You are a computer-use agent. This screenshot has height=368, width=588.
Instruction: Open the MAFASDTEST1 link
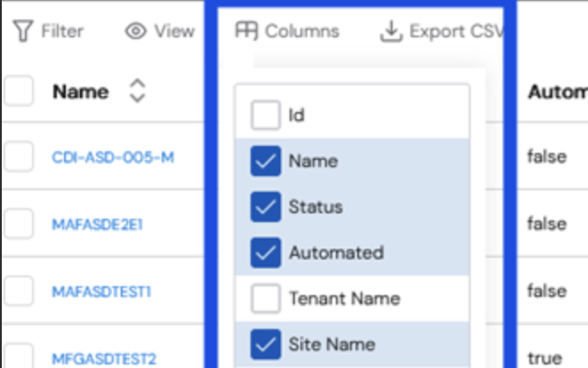pos(101,292)
